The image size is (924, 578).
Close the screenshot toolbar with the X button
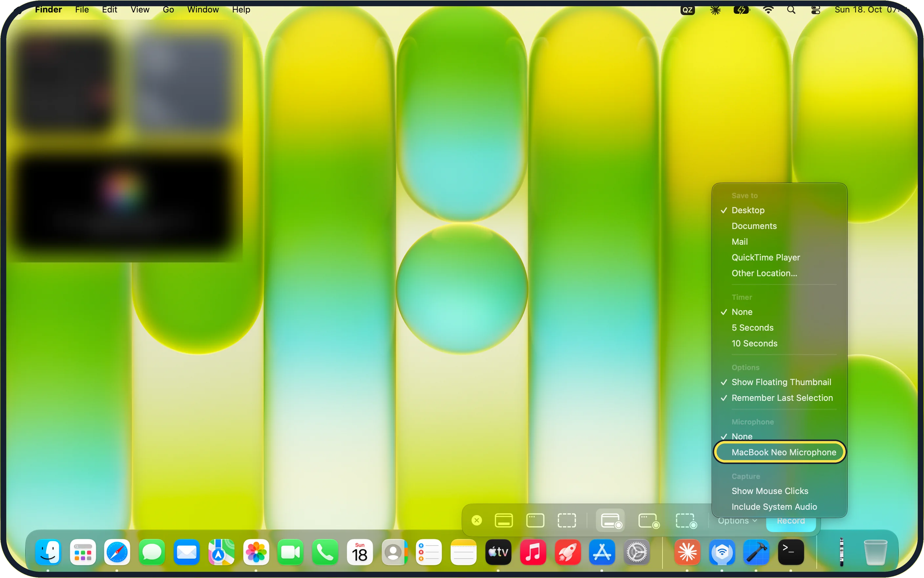(x=476, y=520)
